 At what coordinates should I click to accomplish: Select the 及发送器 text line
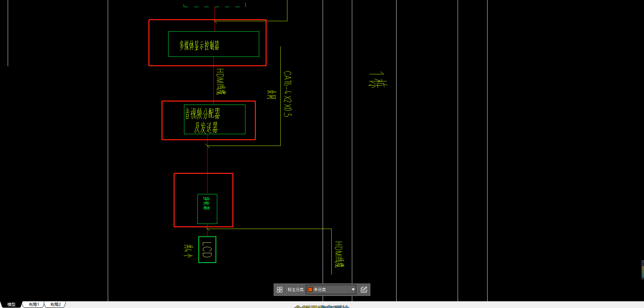(206, 127)
